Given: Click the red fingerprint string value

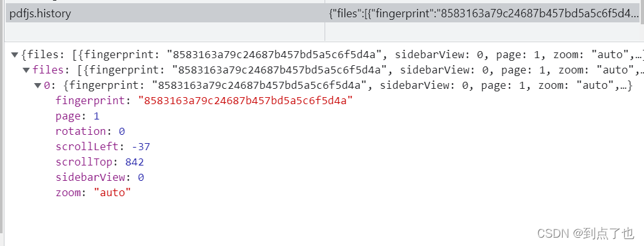Looking at the screenshot, I should click(x=246, y=100).
